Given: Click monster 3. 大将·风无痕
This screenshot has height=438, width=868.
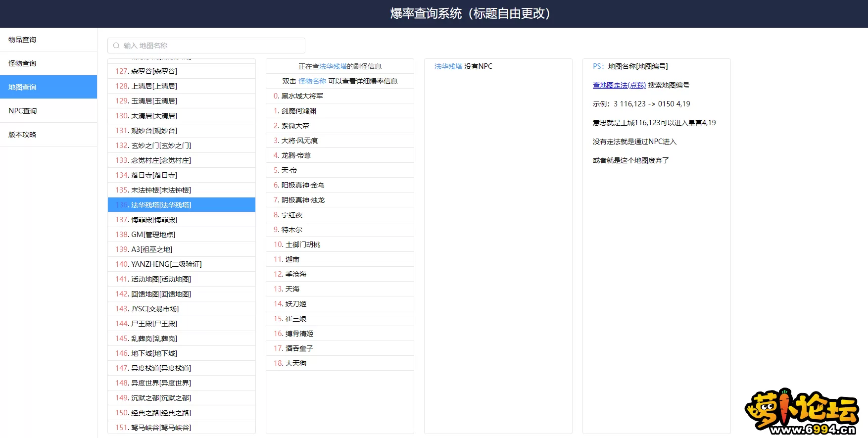Looking at the screenshot, I should (340, 141).
